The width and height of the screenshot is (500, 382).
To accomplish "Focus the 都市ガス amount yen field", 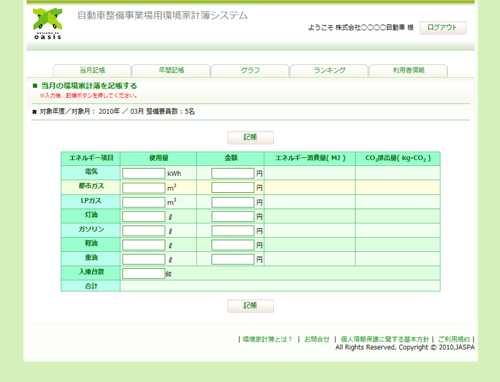I will point(233,188).
